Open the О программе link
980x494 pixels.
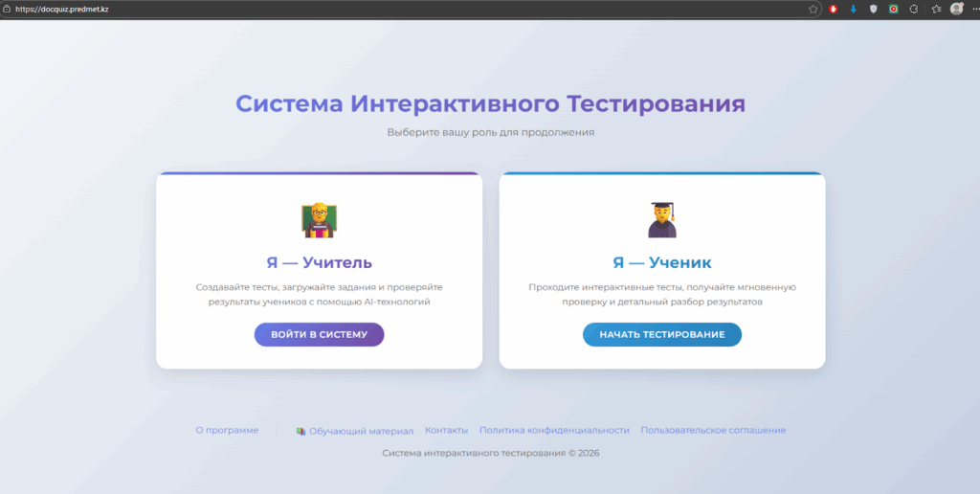click(x=227, y=430)
